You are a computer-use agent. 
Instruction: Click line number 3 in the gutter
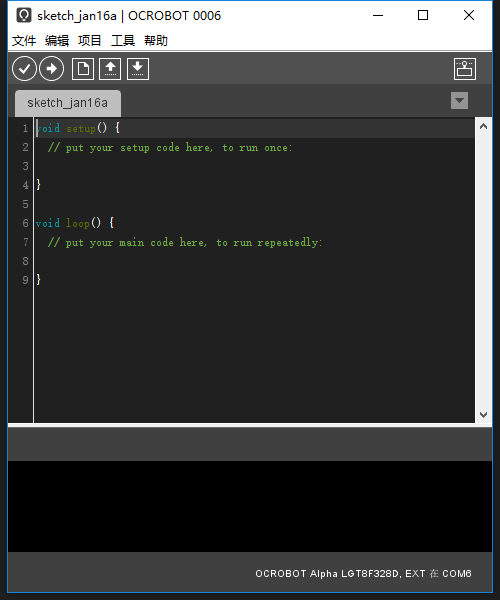[x=25, y=166]
